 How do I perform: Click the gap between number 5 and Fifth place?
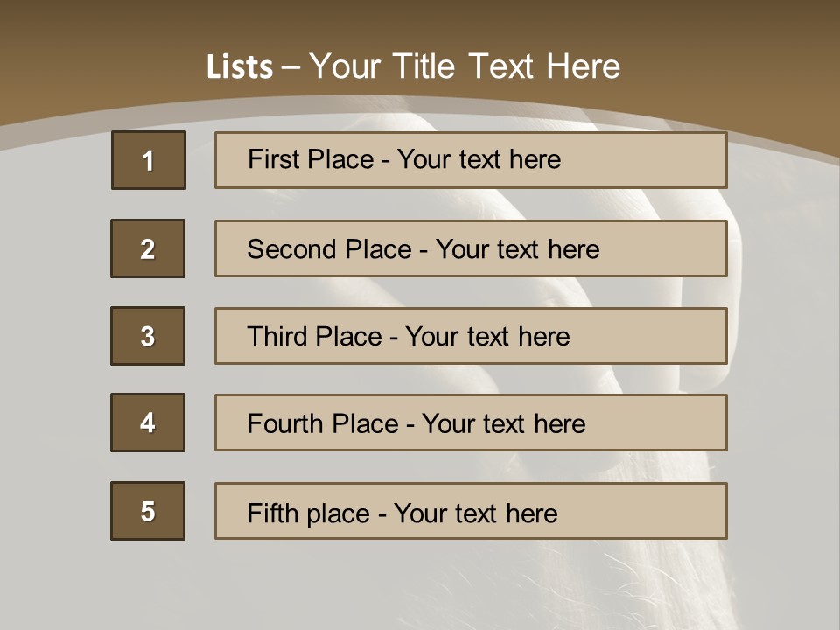click(x=200, y=511)
